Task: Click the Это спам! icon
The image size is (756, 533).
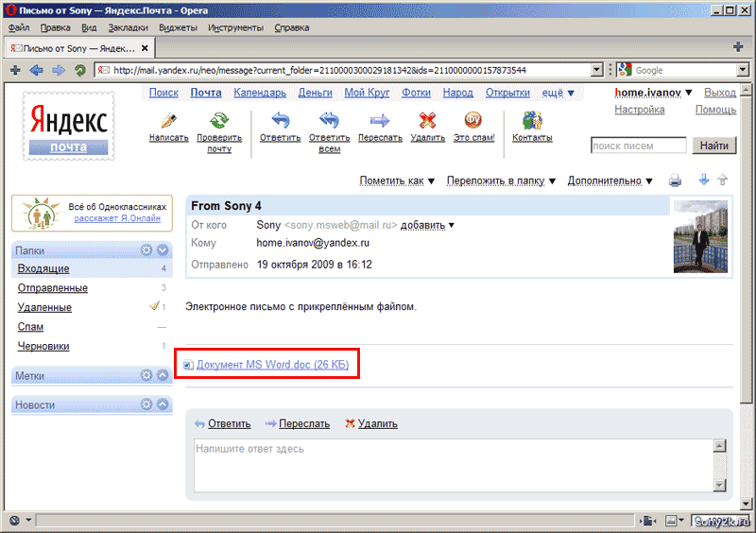Action: 473,120
